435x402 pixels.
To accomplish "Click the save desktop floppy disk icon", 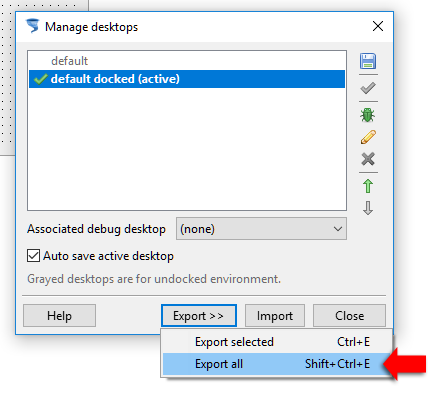I will (368, 61).
